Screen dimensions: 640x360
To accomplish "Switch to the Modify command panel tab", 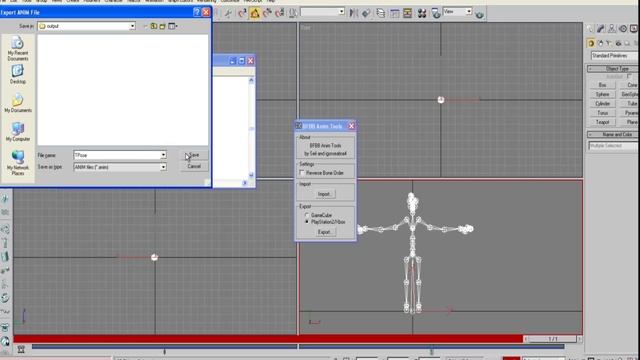I will point(601,29).
